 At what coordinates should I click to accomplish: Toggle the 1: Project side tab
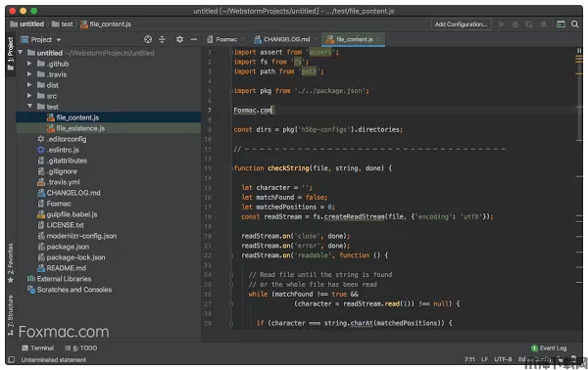point(11,54)
